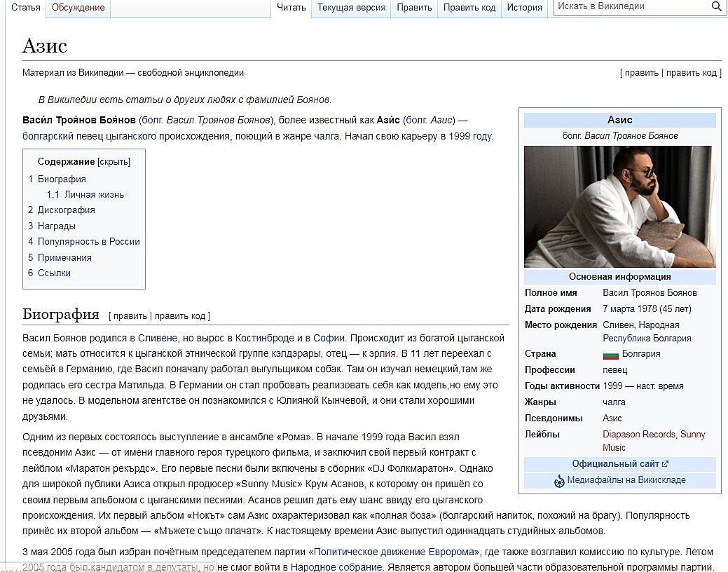This screenshot has width=728, height=572.
Task: Jump to Дискография in contents
Action: (x=66, y=210)
